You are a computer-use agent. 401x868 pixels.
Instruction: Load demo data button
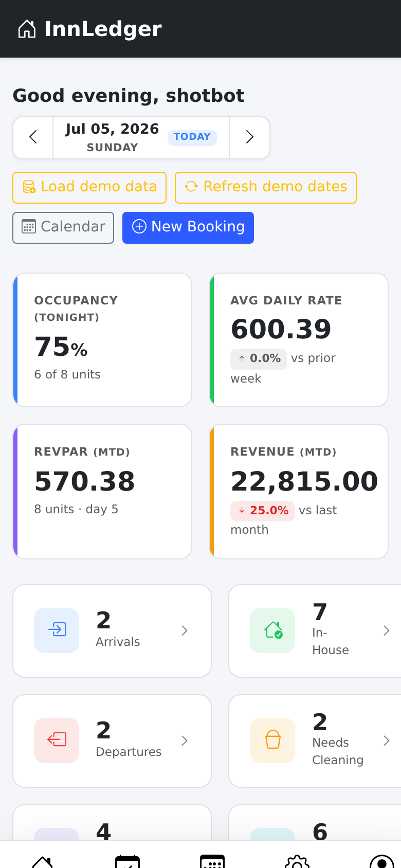(89, 187)
